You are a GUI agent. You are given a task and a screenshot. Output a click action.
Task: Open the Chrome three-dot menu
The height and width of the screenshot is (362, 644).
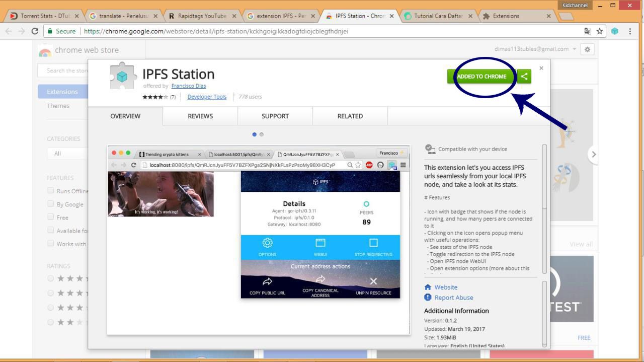point(630,31)
